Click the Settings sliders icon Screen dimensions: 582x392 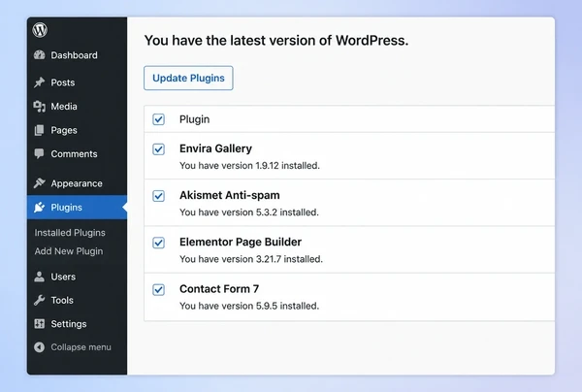coord(39,324)
